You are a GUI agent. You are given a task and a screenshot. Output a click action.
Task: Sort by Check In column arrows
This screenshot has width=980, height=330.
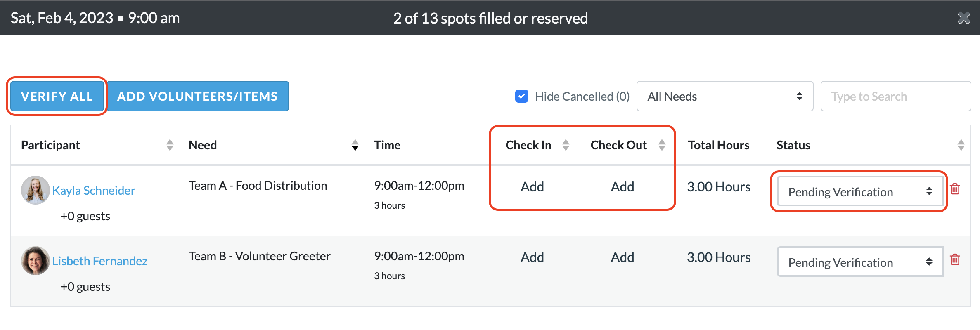coord(566,145)
